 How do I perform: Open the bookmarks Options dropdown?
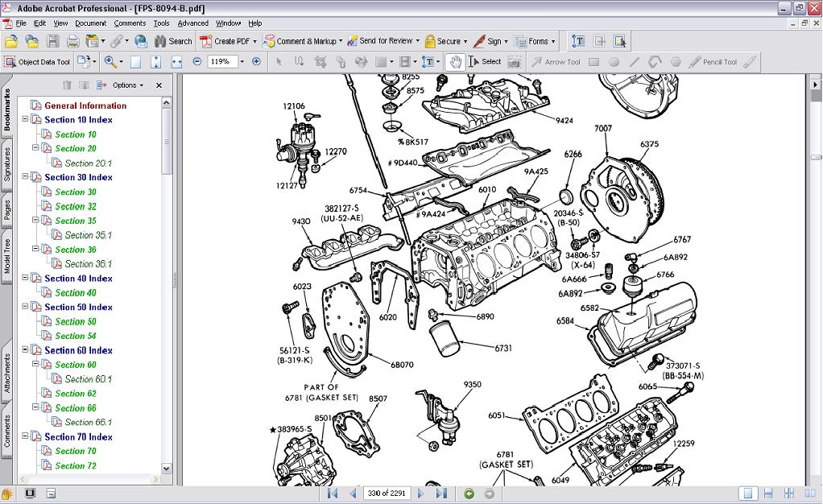tap(127, 85)
